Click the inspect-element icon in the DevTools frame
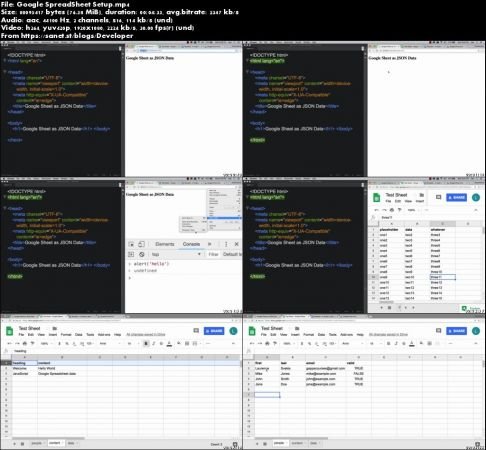Image resolution: width=486 pixels, height=450 pixels. [131, 244]
